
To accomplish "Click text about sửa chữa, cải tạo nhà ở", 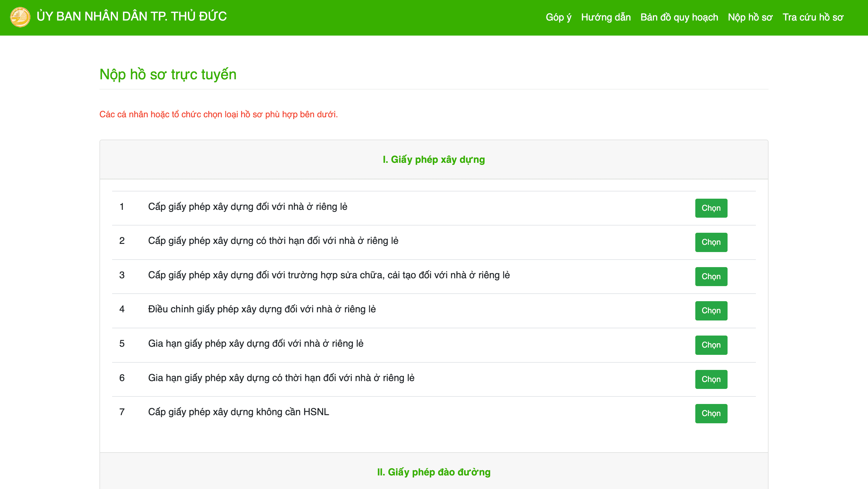I will tap(329, 275).
